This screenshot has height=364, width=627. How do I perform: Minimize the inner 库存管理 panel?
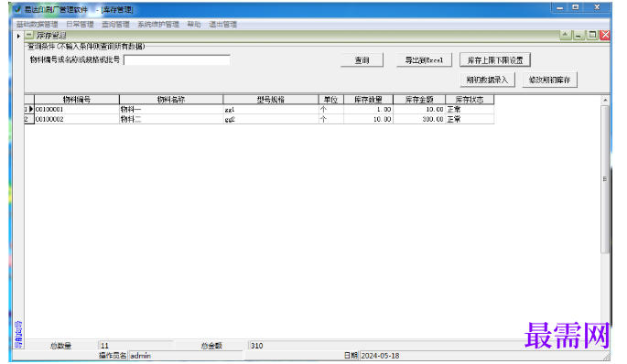point(578,35)
